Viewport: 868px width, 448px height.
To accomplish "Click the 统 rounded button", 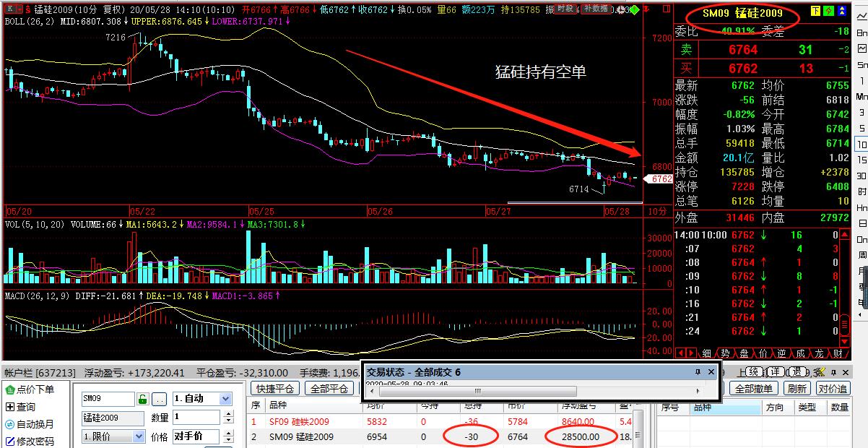I will 753,371.
